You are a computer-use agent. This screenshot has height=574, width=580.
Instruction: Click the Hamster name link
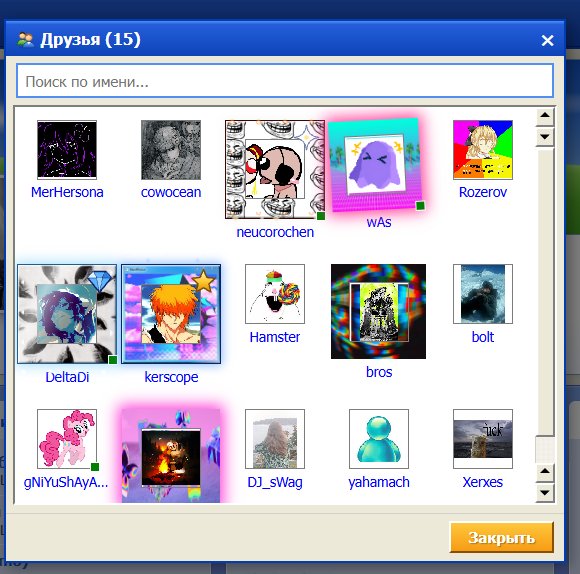click(x=275, y=337)
